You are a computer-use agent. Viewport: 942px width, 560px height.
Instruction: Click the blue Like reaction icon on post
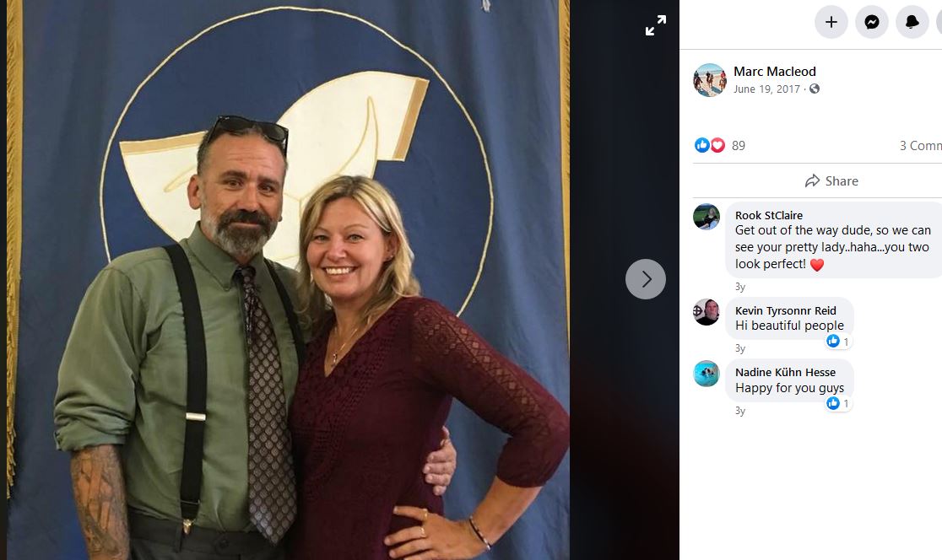pos(701,145)
